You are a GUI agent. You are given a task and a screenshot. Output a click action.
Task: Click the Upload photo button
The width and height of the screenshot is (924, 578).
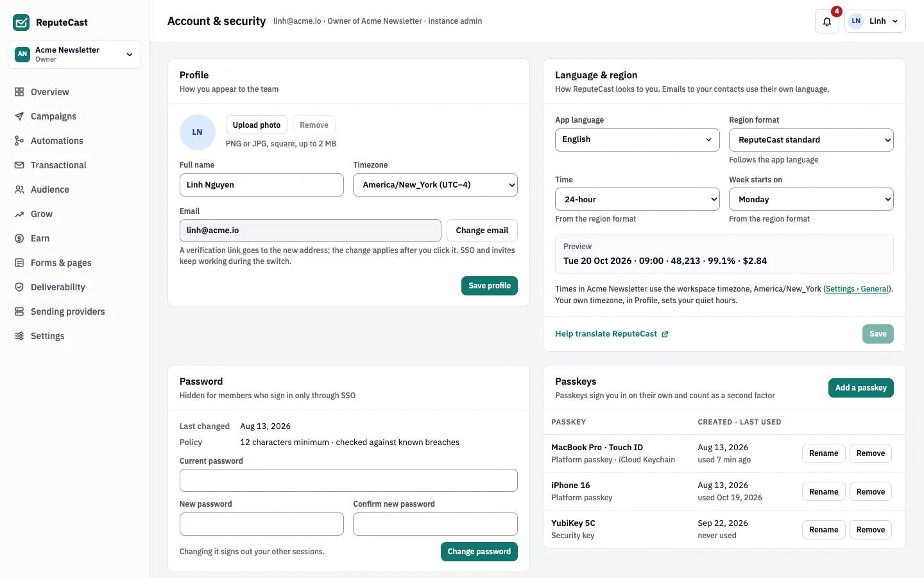[x=257, y=125]
